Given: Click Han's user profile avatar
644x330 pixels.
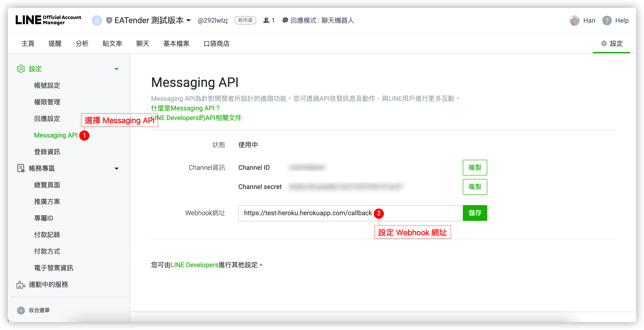Looking at the screenshot, I should coord(574,21).
